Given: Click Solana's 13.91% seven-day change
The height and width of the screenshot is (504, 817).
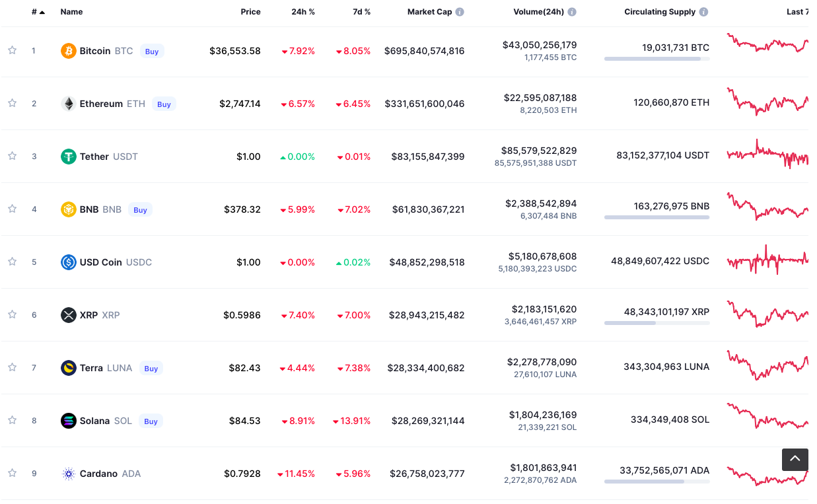Looking at the screenshot, I should point(352,421).
